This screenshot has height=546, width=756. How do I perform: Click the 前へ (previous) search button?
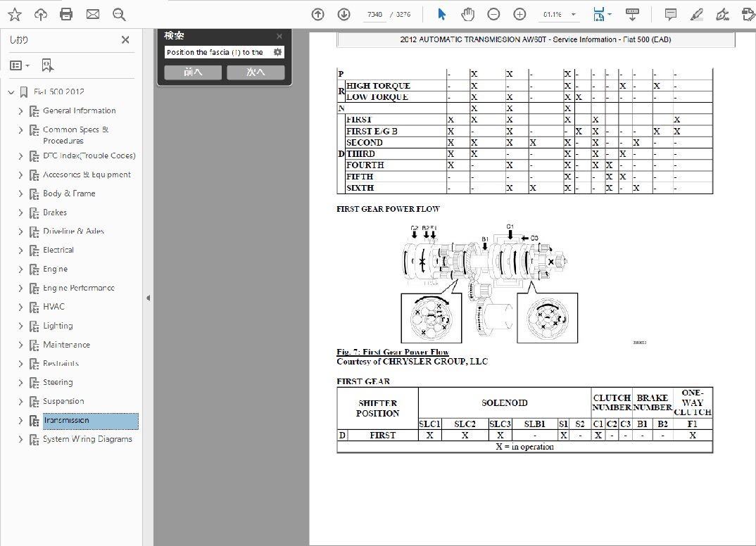[x=193, y=72]
